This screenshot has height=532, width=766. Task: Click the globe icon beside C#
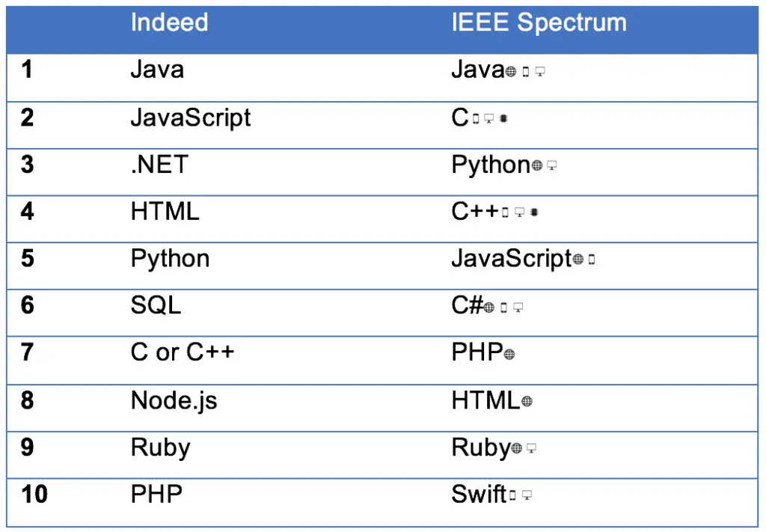pyautogui.click(x=489, y=308)
